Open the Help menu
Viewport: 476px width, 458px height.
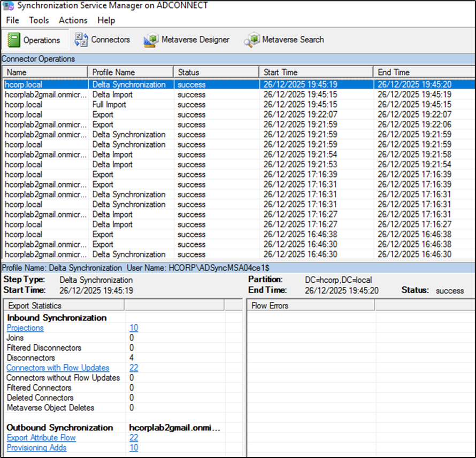click(x=106, y=20)
